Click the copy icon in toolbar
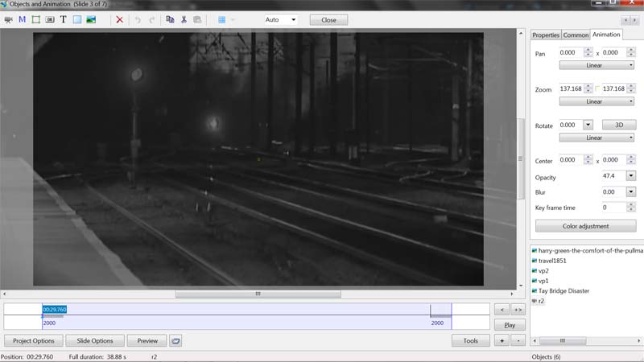The height and width of the screenshot is (362, 644). click(x=170, y=19)
